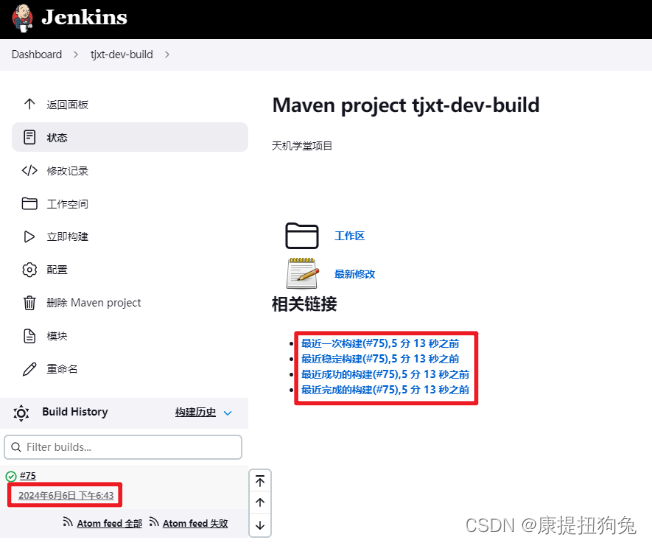This screenshot has width=652, height=544.
Task: Open 最近一次构建(#75) link
Action: click(380, 344)
